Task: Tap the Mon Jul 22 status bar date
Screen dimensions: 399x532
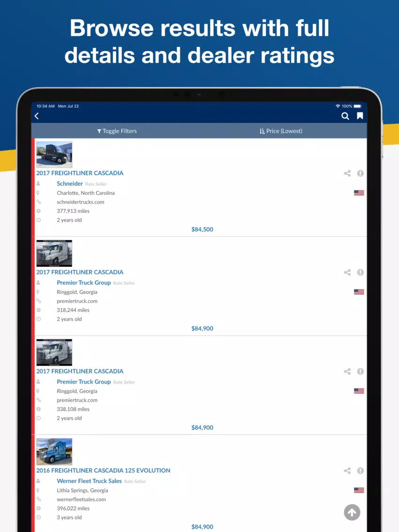Action: click(68, 106)
